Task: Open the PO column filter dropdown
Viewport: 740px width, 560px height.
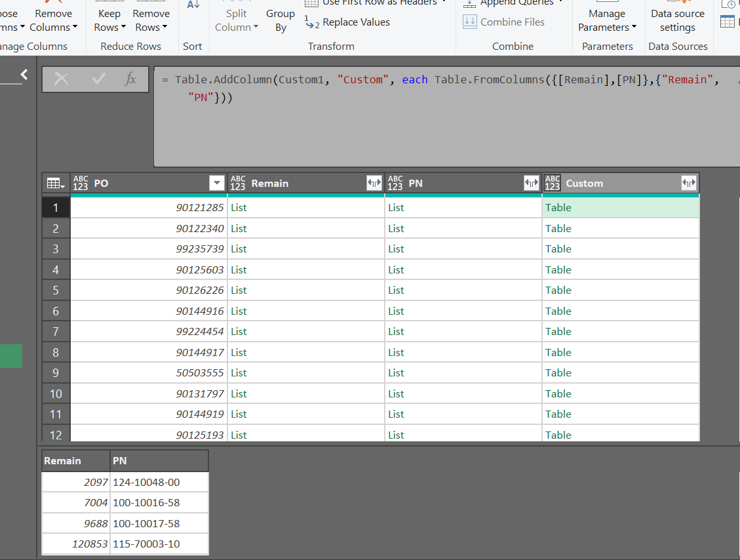Action: pos(216,183)
